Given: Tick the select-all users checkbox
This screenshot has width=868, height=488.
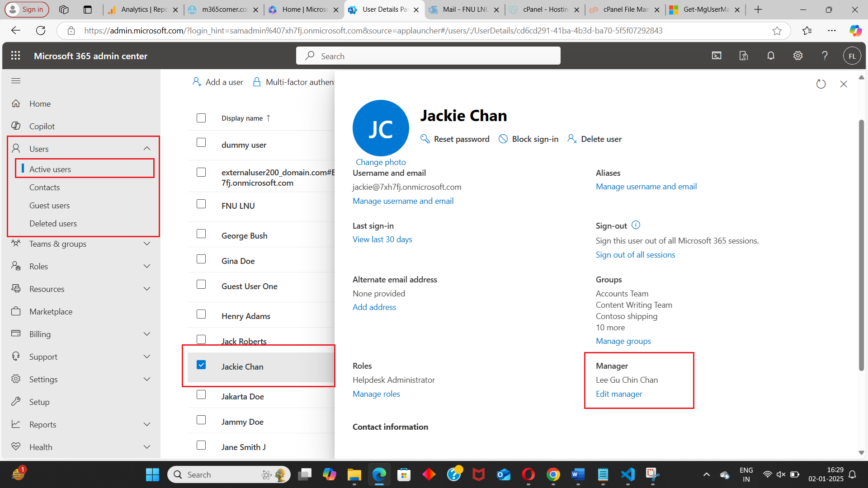Looking at the screenshot, I should (x=201, y=118).
